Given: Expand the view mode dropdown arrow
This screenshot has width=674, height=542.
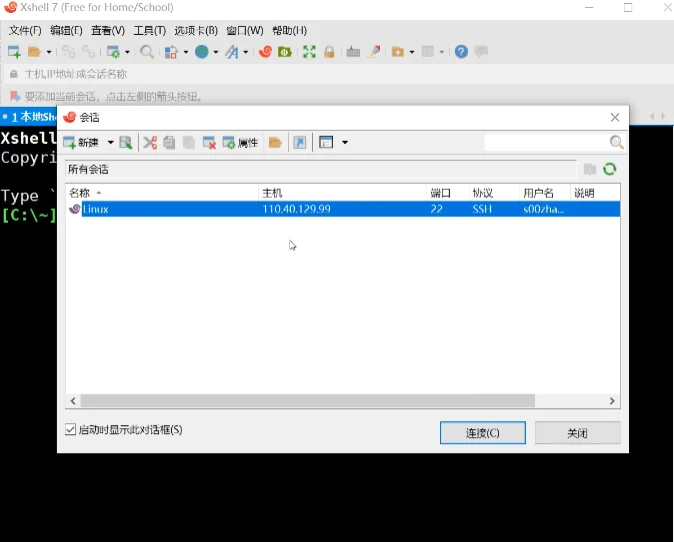Looking at the screenshot, I should pos(345,142).
